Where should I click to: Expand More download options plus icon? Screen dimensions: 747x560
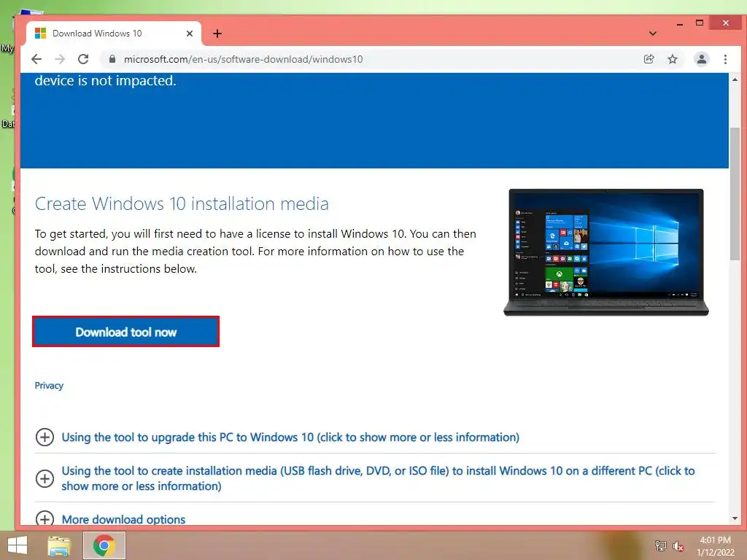44,519
